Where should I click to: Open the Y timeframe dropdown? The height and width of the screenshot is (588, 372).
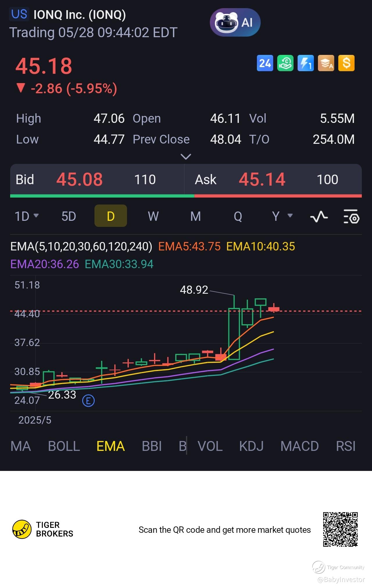click(x=282, y=216)
